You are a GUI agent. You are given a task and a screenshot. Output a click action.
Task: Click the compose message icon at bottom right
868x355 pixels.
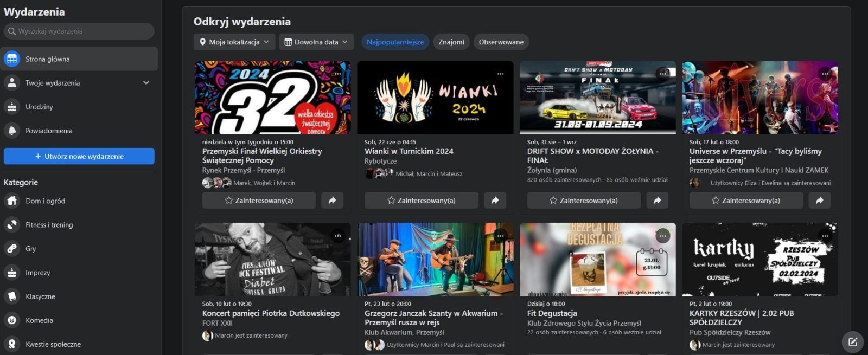pos(852,342)
